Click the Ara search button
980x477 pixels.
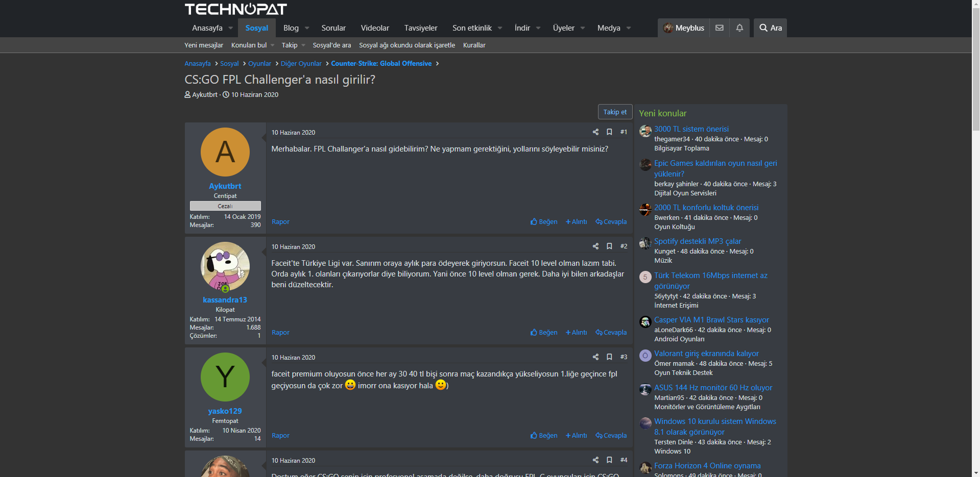click(770, 28)
